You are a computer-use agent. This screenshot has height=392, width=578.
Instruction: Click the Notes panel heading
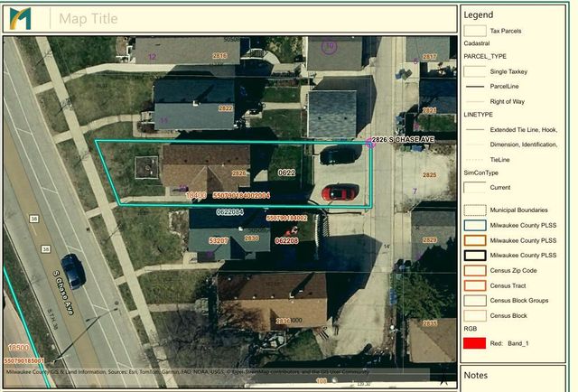476,376
